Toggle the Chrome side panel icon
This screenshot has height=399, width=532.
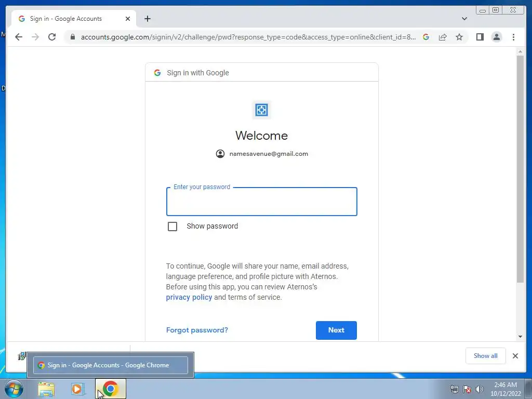480,37
